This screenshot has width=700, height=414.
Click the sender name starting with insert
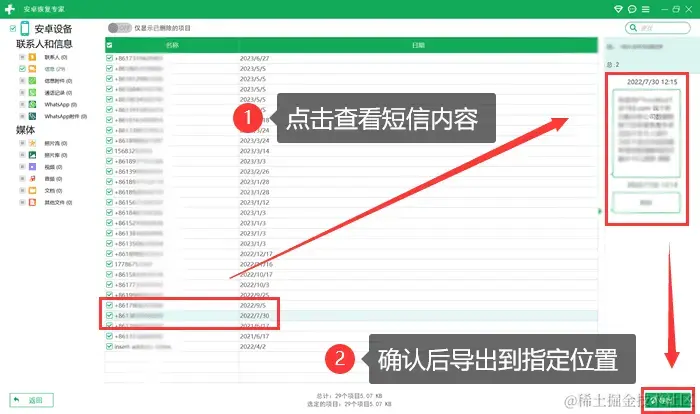click(x=143, y=347)
